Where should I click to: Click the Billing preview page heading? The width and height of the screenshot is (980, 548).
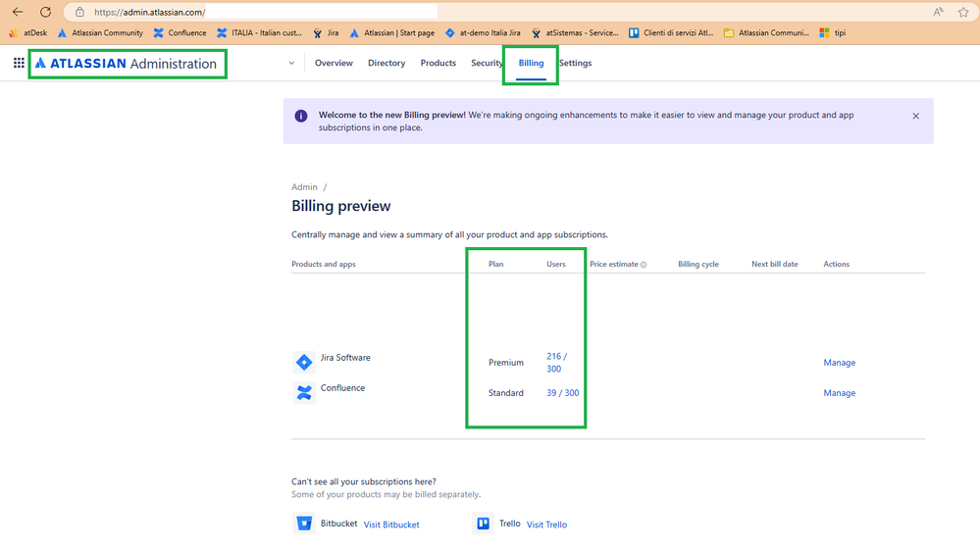point(340,206)
